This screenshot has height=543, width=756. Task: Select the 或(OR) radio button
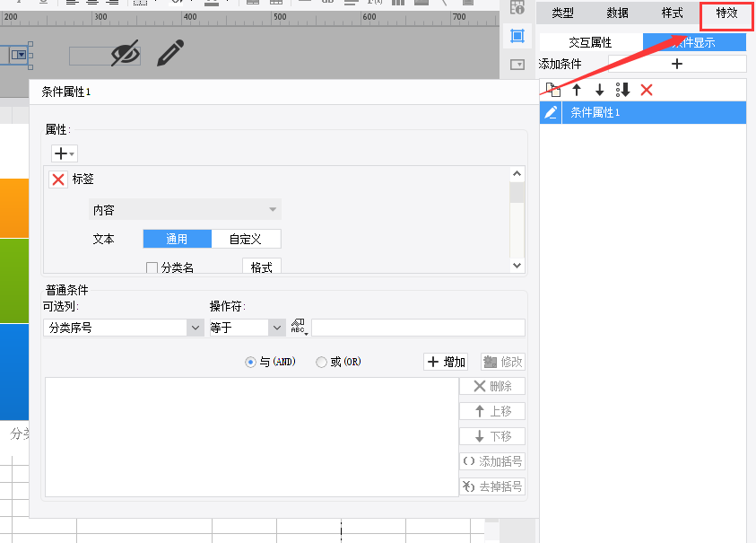click(x=321, y=362)
